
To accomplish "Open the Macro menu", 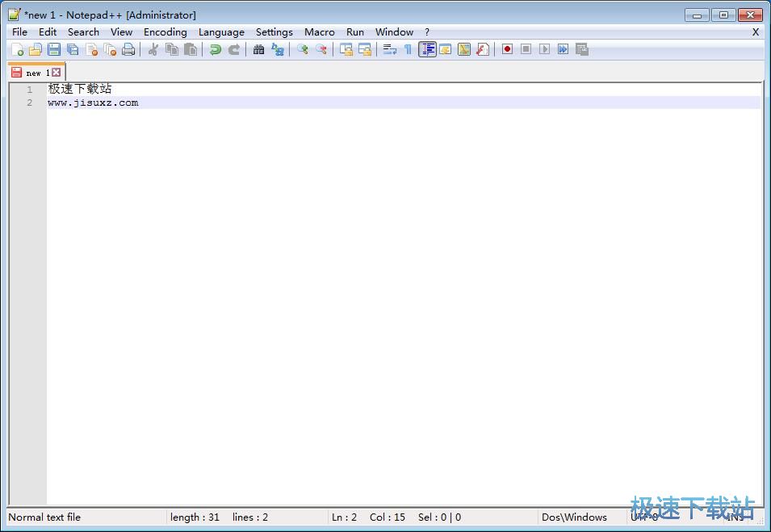I will [319, 32].
